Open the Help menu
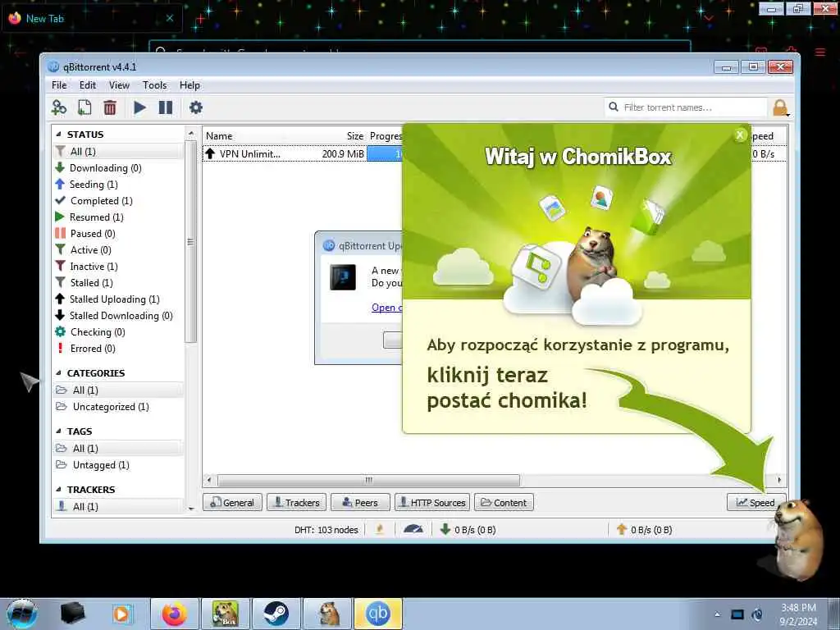840x630 pixels. click(x=189, y=85)
